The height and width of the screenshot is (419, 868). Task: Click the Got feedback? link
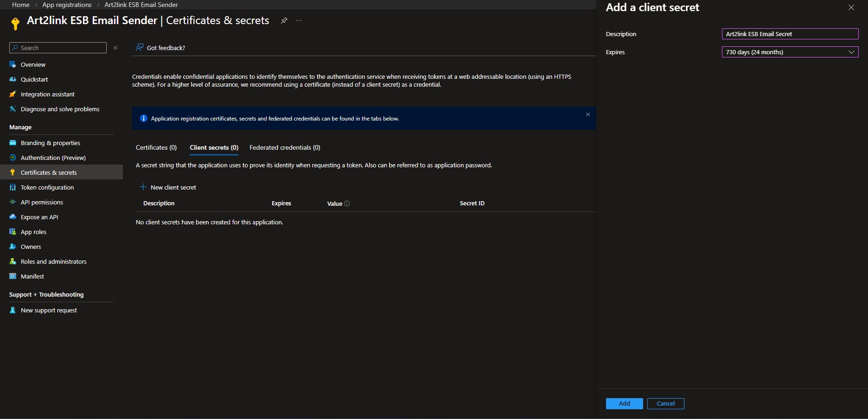coord(166,48)
